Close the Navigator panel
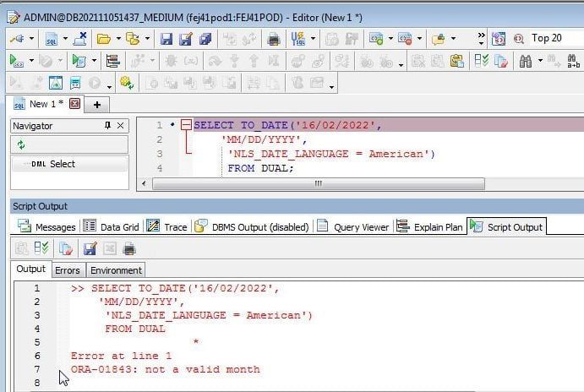Image resolution: width=584 pixels, height=392 pixels. (120, 126)
